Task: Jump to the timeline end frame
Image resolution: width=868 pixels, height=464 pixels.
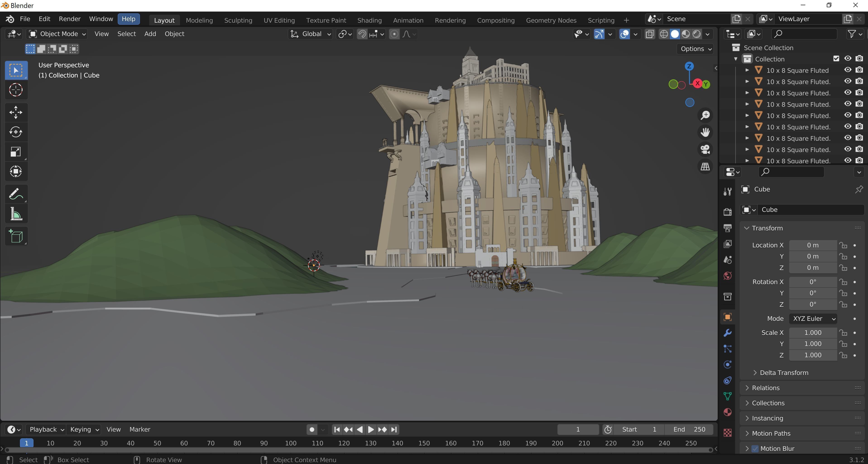Action: 394,430
